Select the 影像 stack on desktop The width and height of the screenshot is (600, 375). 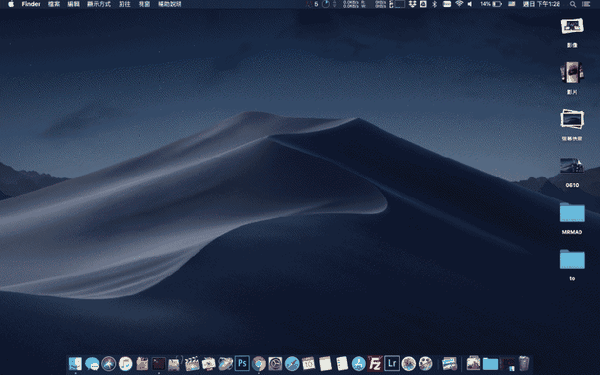coord(572,27)
